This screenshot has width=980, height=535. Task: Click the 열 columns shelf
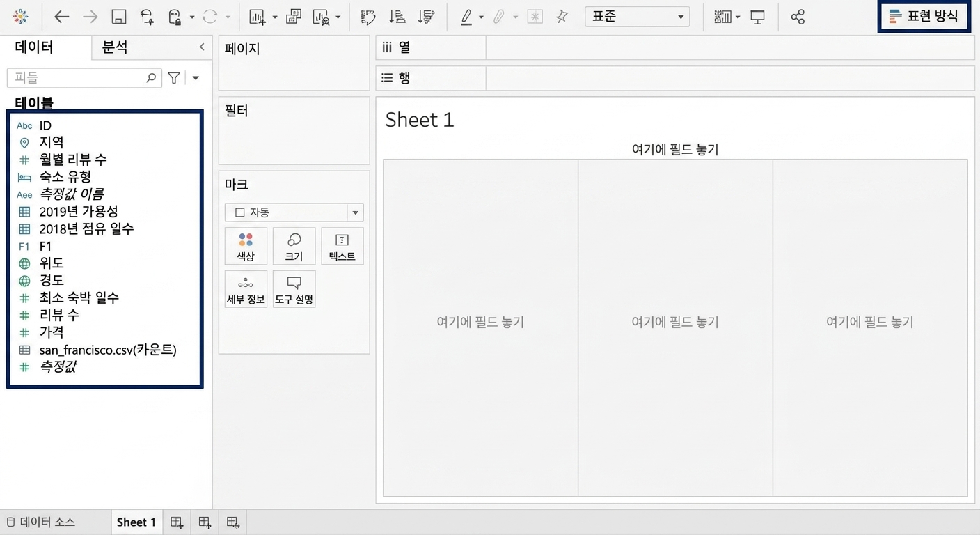pos(675,47)
